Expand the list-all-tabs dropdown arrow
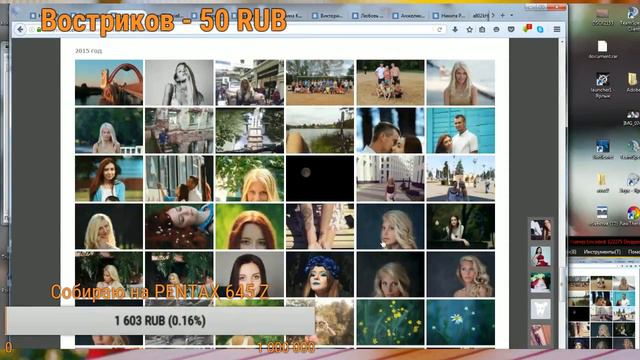Image resolution: width=640 pixels, height=360 pixels. pos(512,16)
